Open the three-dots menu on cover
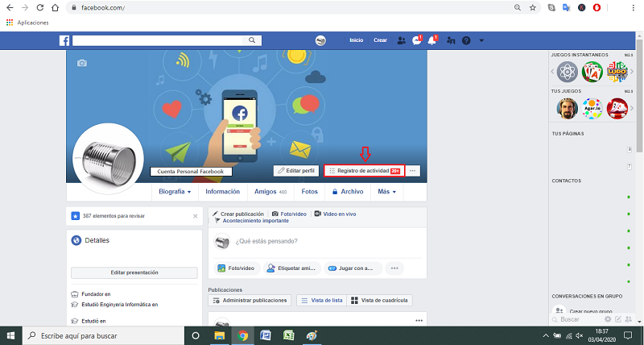The height and width of the screenshot is (345, 644). point(413,171)
